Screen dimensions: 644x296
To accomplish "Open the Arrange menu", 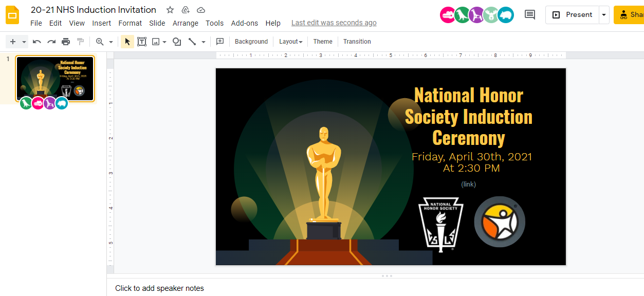I will click(186, 23).
